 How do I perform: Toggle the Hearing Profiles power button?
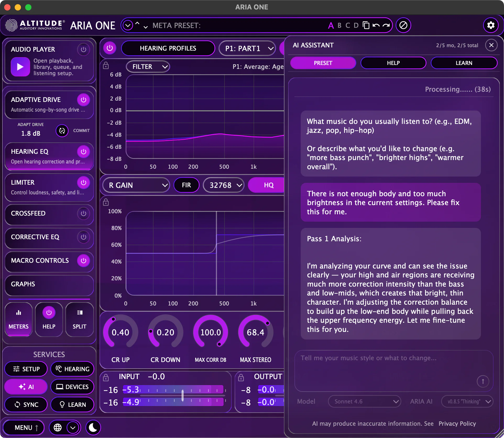click(x=110, y=48)
